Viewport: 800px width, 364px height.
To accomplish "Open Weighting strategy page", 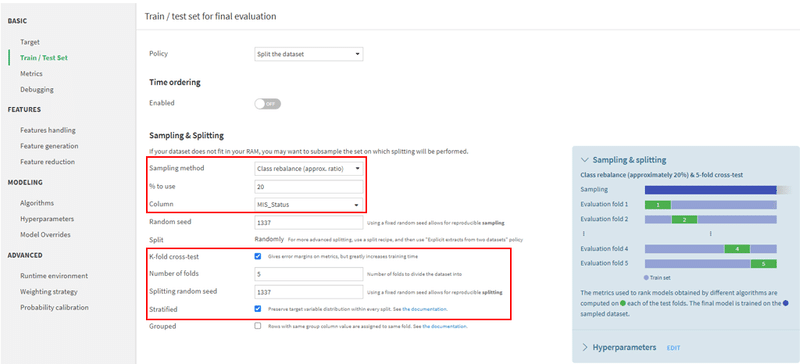I will click(x=49, y=292).
